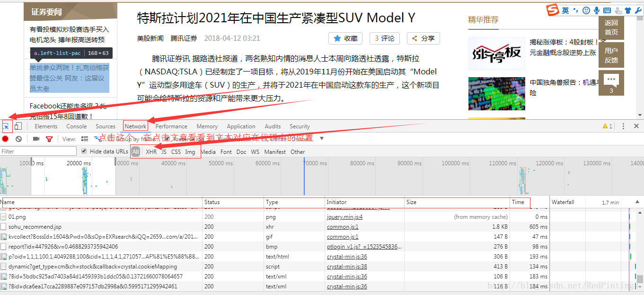Switch the input language via 英 indicator
Image resolution: width=644 pixels, height=295 pixels.
(565, 10)
